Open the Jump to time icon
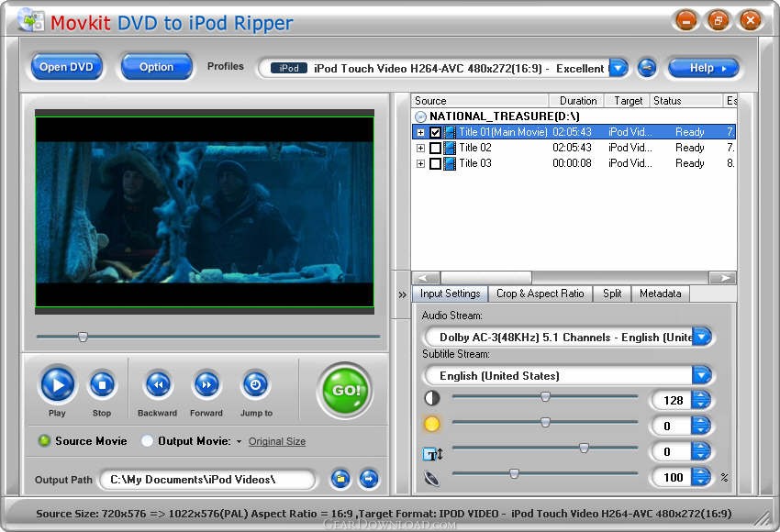 [256, 384]
